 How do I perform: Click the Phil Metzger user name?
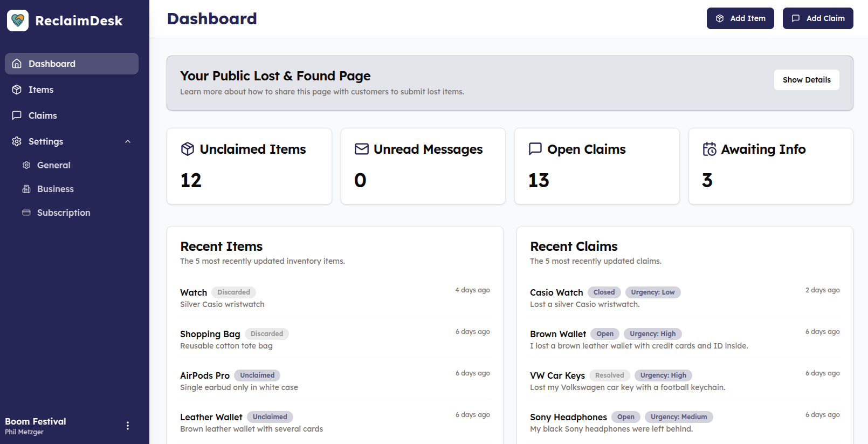(x=24, y=432)
